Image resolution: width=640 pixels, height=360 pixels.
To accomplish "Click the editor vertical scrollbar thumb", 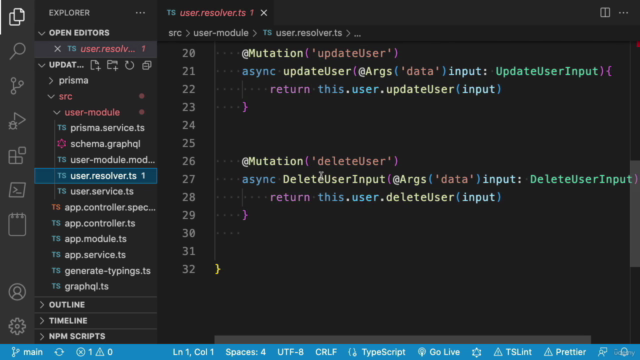I will [635, 213].
